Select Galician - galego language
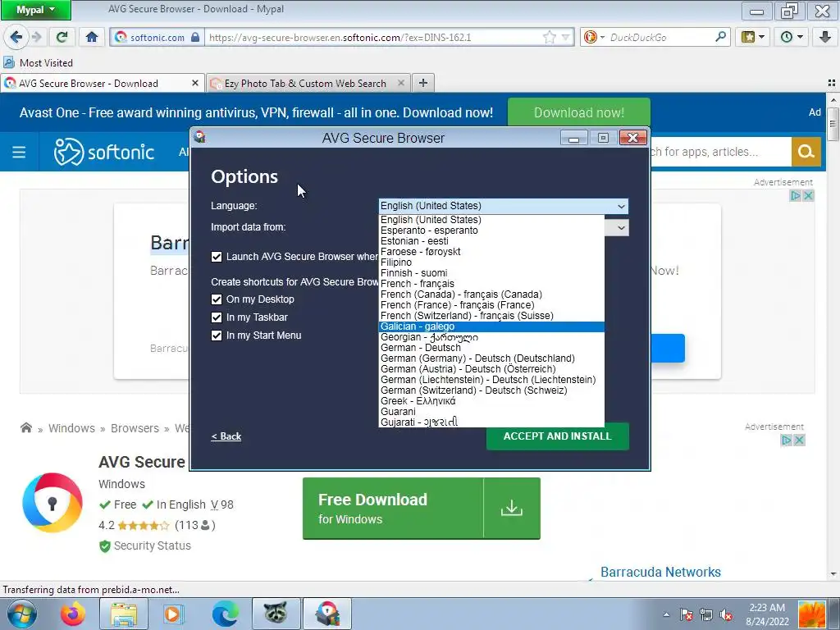 pyautogui.click(x=491, y=326)
